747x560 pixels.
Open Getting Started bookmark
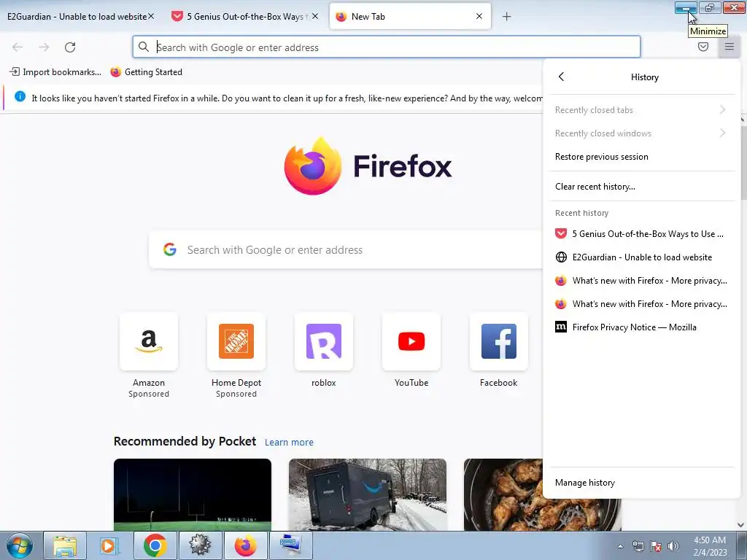tap(146, 72)
